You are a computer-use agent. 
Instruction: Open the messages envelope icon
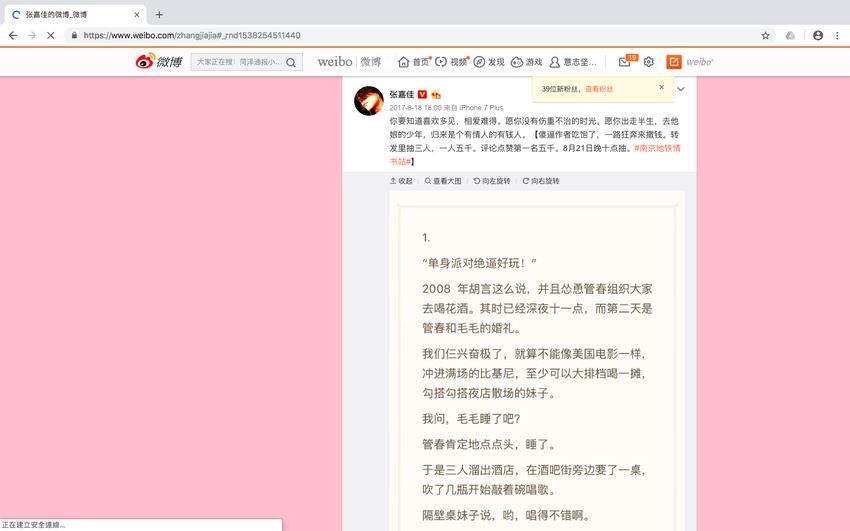[x=624, y=62]
